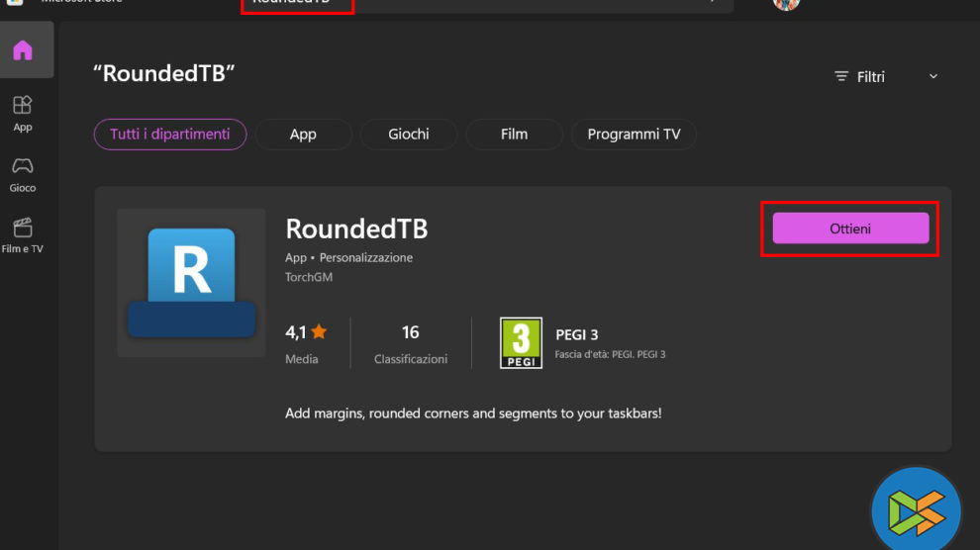Open the Gioco section icon
The height and width of the screenshot is (550, 980).
click(23, 166)
